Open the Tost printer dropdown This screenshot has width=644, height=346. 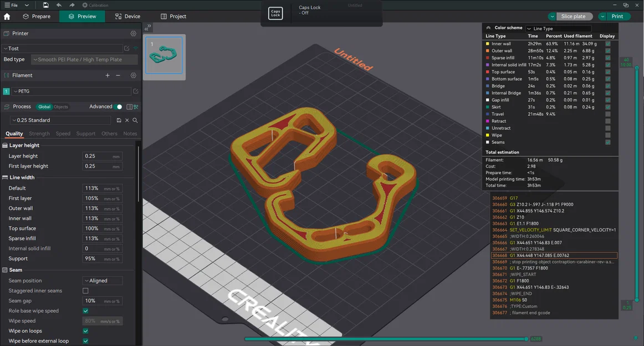click(63, 48)
